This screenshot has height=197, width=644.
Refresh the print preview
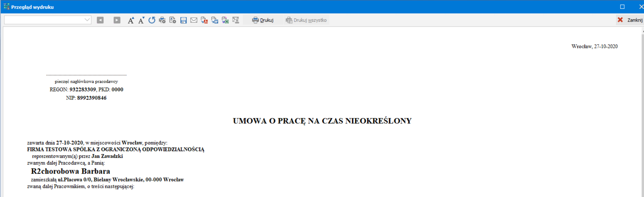152,20
